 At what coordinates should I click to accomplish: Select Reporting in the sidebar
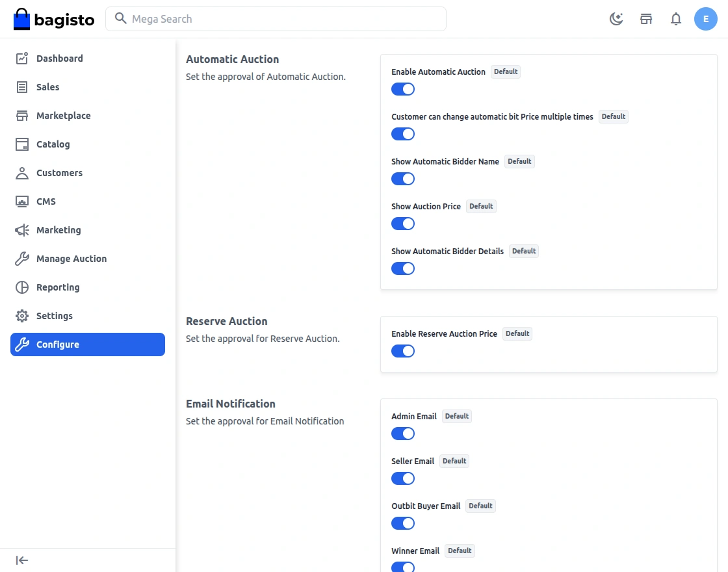pyautogui.click(x=58, y=287)
